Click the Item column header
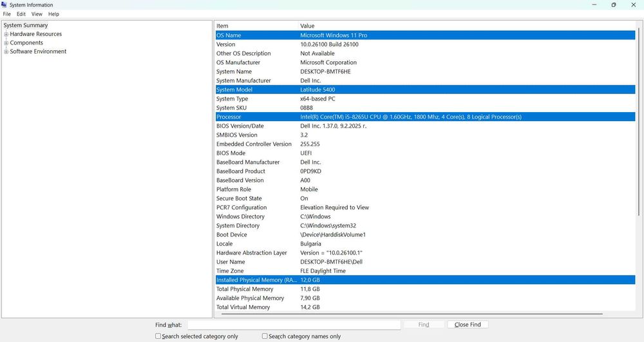The image size is (644, 342). (257, 26)
